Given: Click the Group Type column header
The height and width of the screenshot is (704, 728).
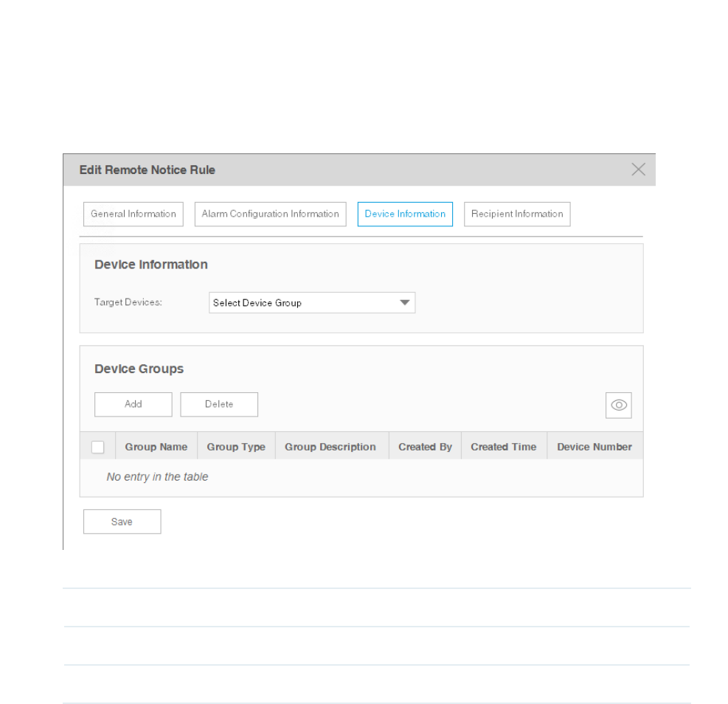Looking at the screenshot, I should [236, 447].
